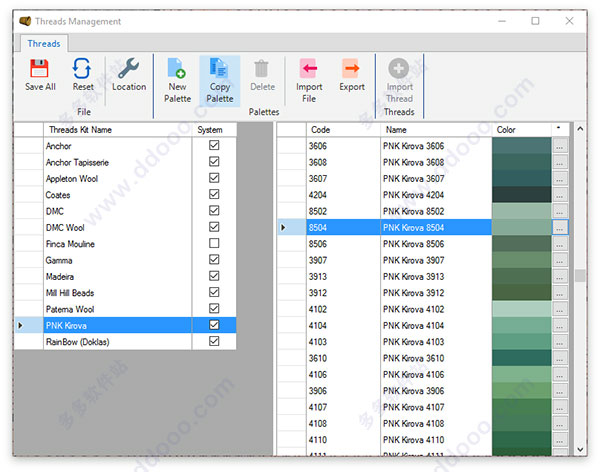Screen dimensions: 600x472
Task: Select code cell 3607
Action: point(343,179)
